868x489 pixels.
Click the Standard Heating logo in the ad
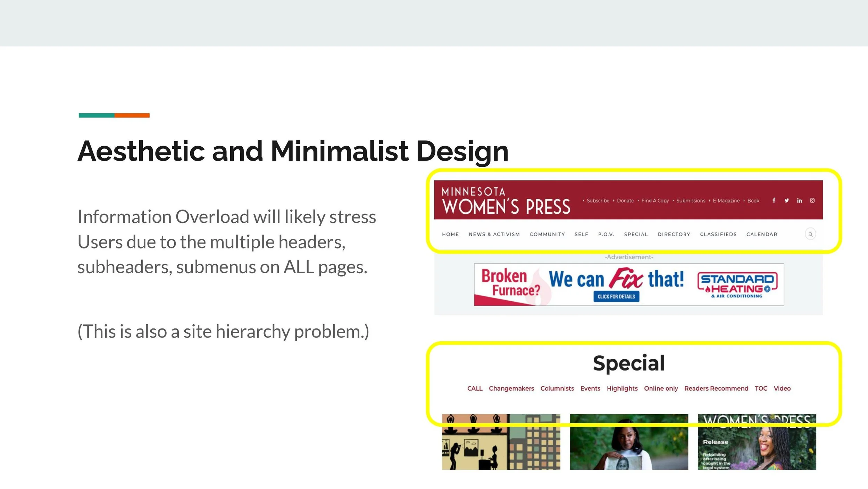tap(737, 285)
